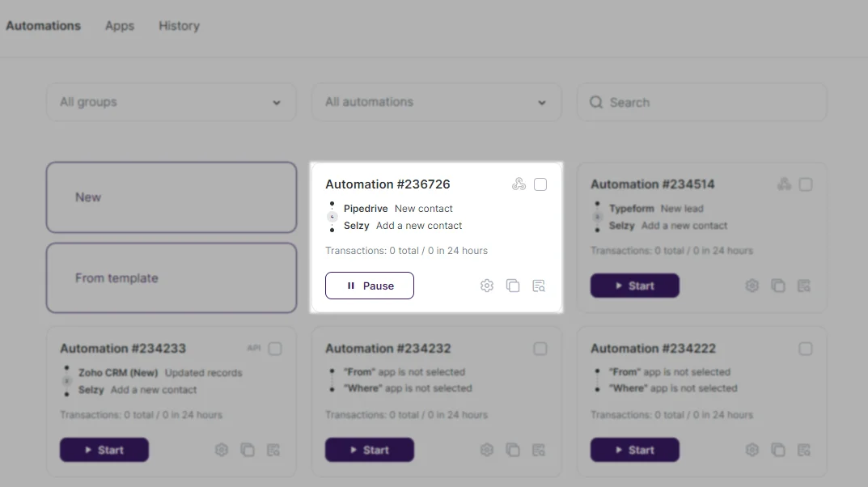Screen dimensions: 868x487
Task: Check the box for Automation #234232
Action: [x=540, y=349]
